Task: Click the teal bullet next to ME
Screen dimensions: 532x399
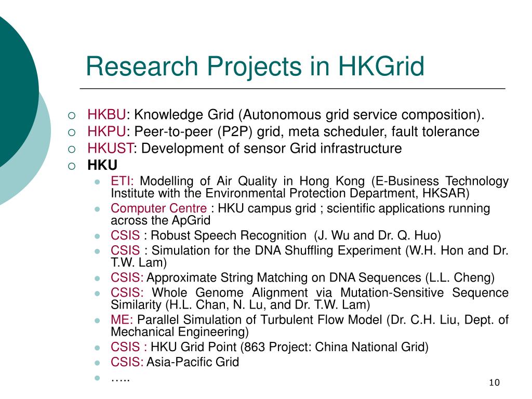Action: (97, 320)
